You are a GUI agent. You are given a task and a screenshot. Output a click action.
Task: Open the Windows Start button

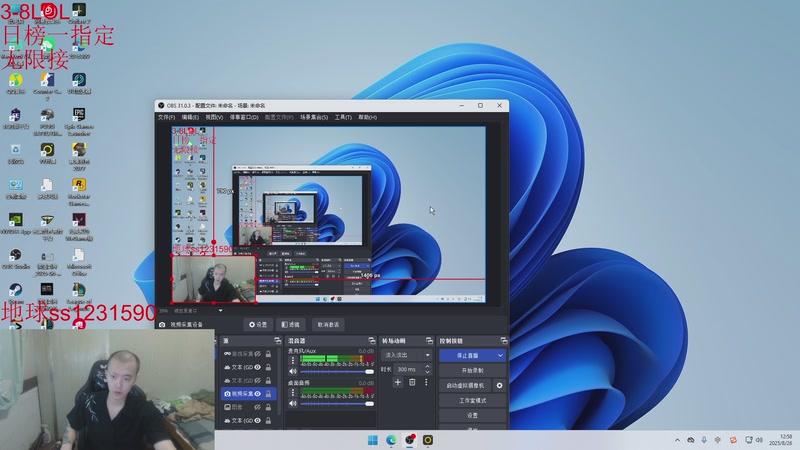(373, 440)
